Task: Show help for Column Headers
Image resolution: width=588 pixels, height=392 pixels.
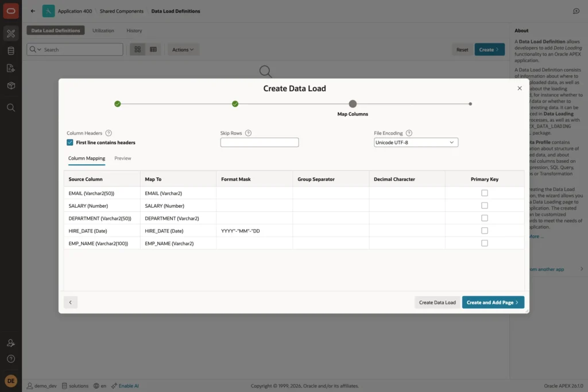Action: click(109, 133)
